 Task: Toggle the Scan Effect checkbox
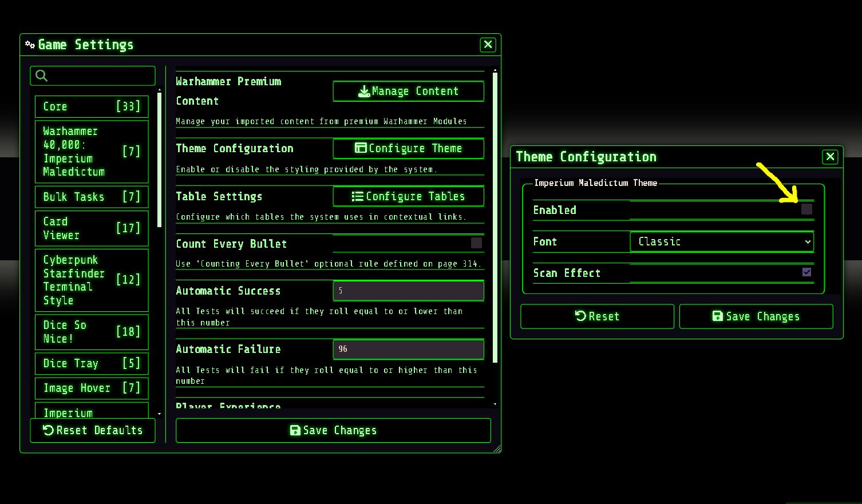click(806, 272)
